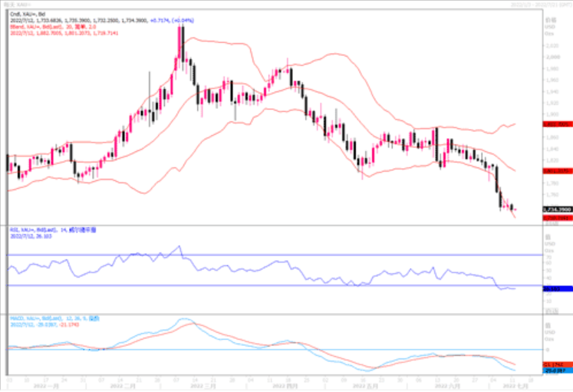Click the red middle Bollinger value tag 1,801
This screenshot has height=392, width=573.
558,171
